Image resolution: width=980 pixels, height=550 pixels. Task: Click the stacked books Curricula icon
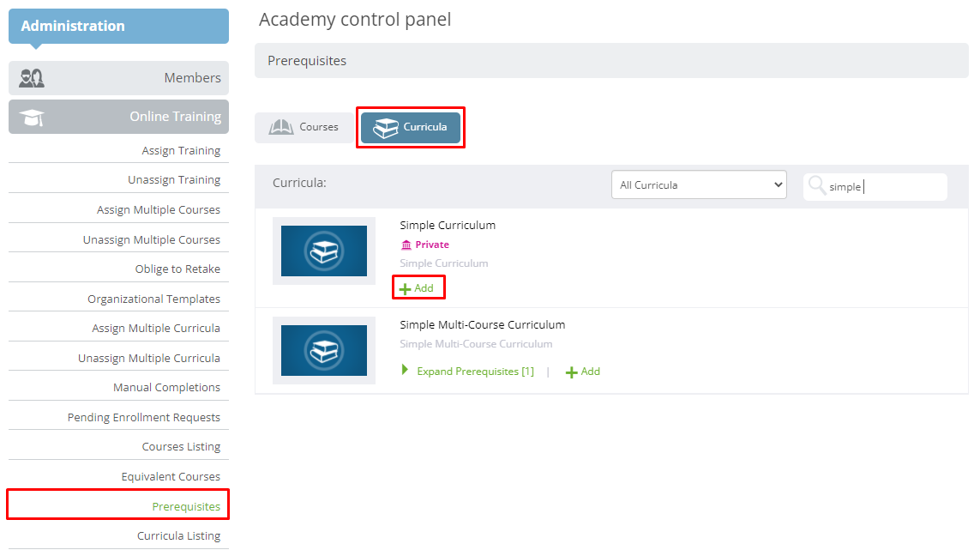(x=386, y=128)
